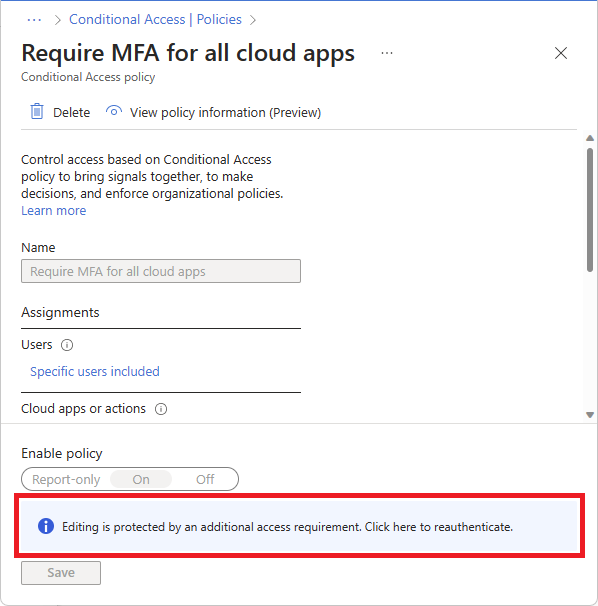598x606 pixels.
Task: Open the Learn more link
Action: click(54, 211)
